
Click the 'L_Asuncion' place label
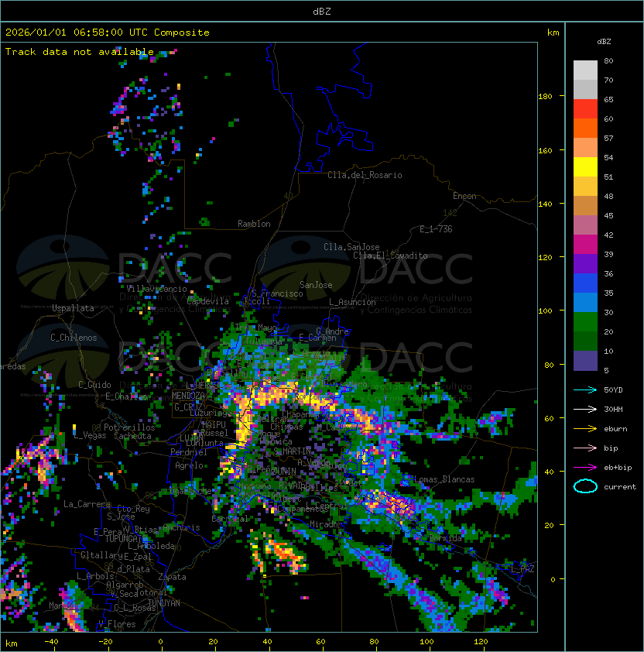pos(352,302)
